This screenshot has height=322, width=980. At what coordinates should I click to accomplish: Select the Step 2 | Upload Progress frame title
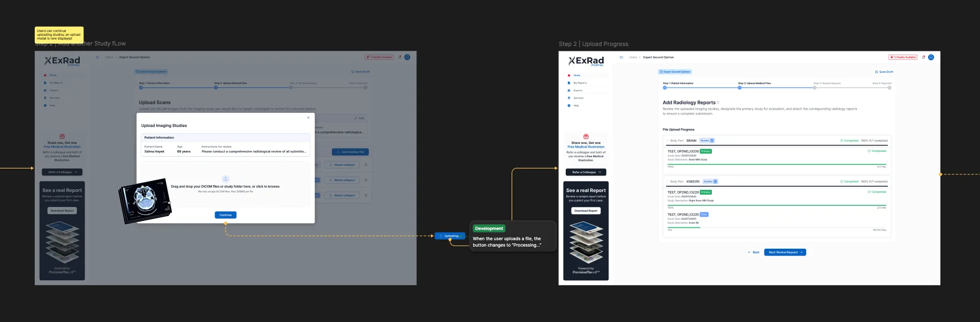[x=594, y=44]
